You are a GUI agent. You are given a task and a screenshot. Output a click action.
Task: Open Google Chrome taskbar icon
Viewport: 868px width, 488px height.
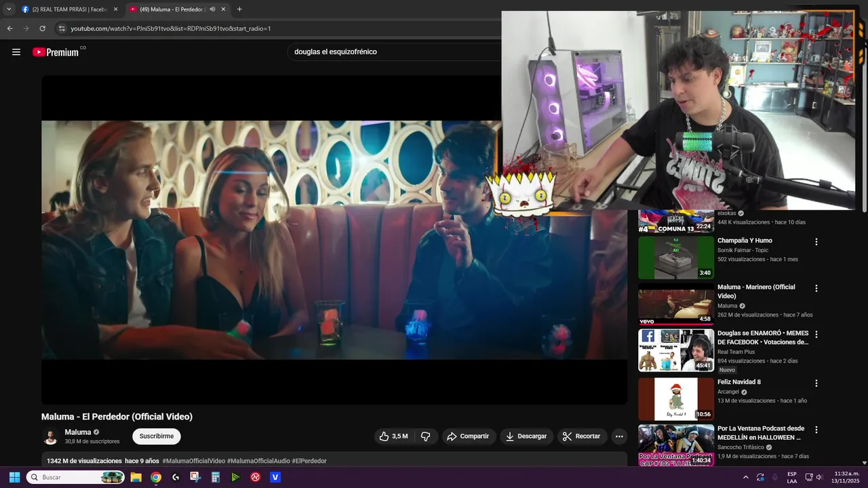pyautogui.click(x=156, y=477)
